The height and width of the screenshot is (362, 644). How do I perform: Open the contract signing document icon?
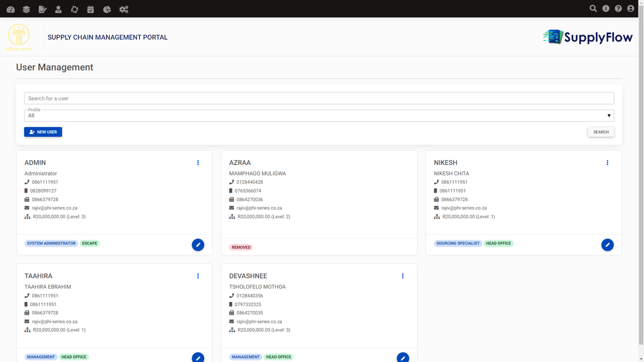point(42,9)
